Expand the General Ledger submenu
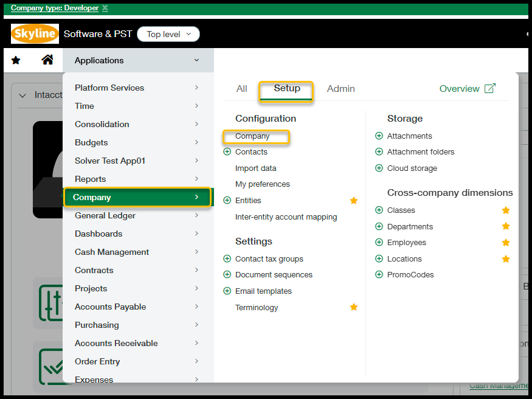Image resolution: width=532 pixels, height=399 pixels. [x=137, y=215]
